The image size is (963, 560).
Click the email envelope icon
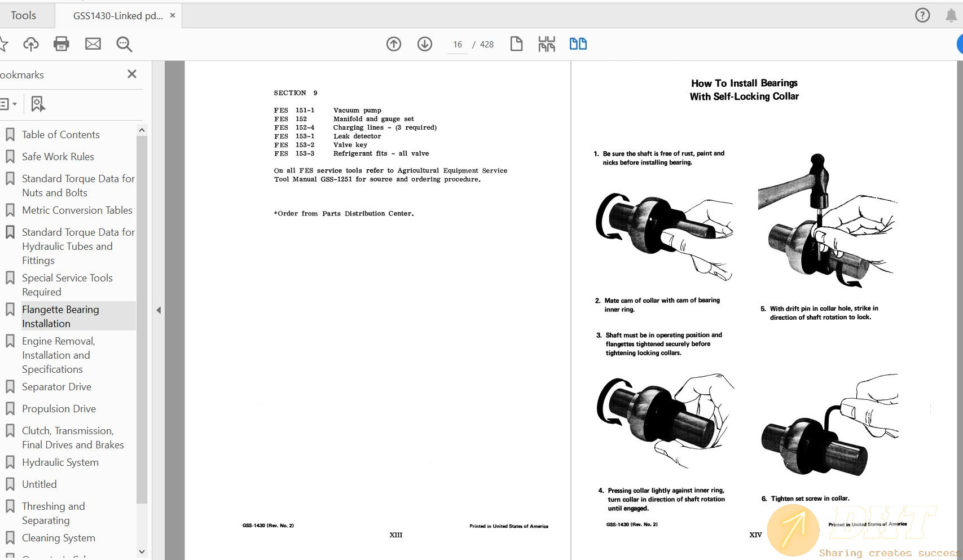pyautogui.click(x=93, y=44)
